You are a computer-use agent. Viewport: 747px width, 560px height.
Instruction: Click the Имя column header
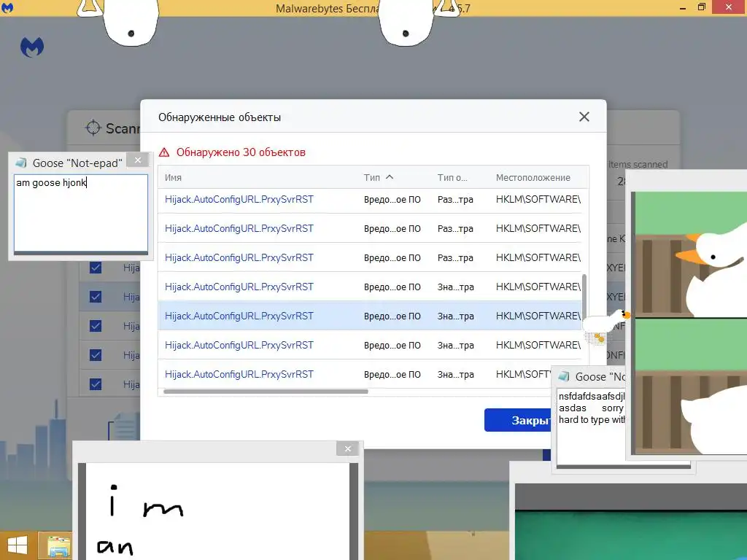click(173, 178)
